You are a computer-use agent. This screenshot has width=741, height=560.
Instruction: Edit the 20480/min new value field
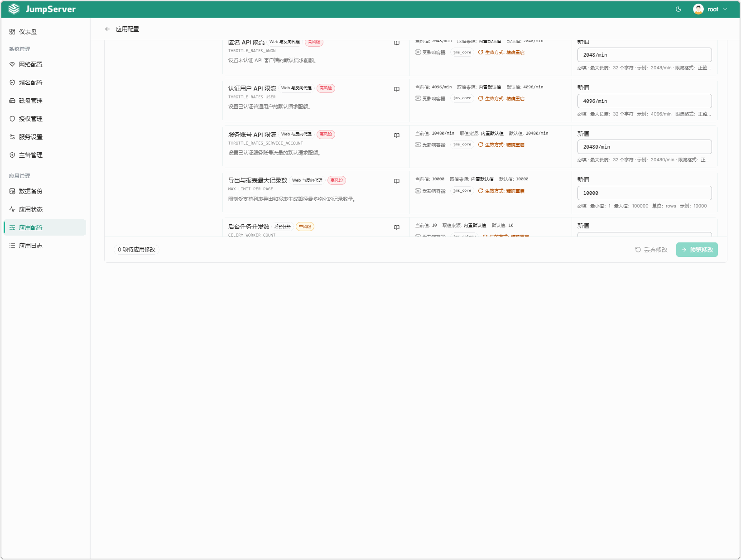tap(645, 147)
